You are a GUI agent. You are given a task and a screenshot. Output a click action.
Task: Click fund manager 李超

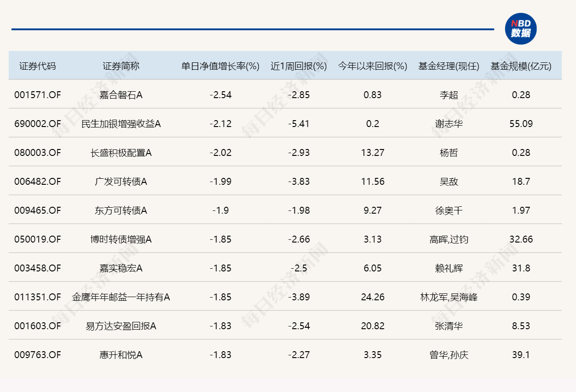coord(449,95)
